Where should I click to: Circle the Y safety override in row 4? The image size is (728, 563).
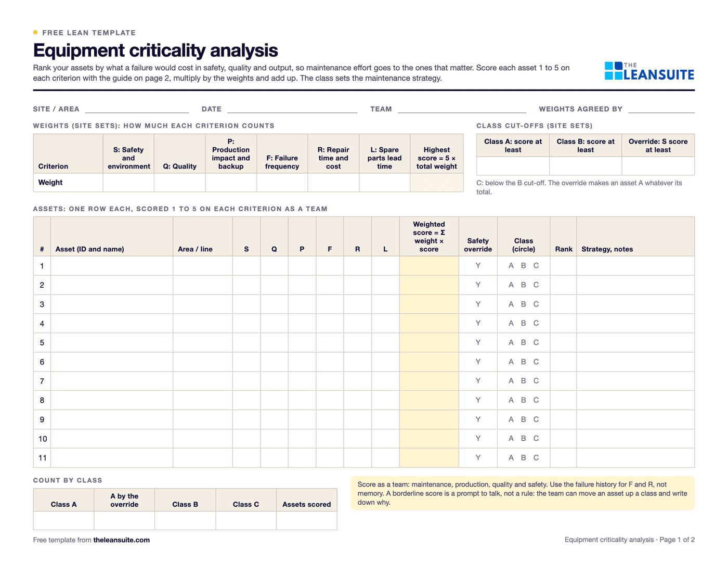click(x=478, y=323)
